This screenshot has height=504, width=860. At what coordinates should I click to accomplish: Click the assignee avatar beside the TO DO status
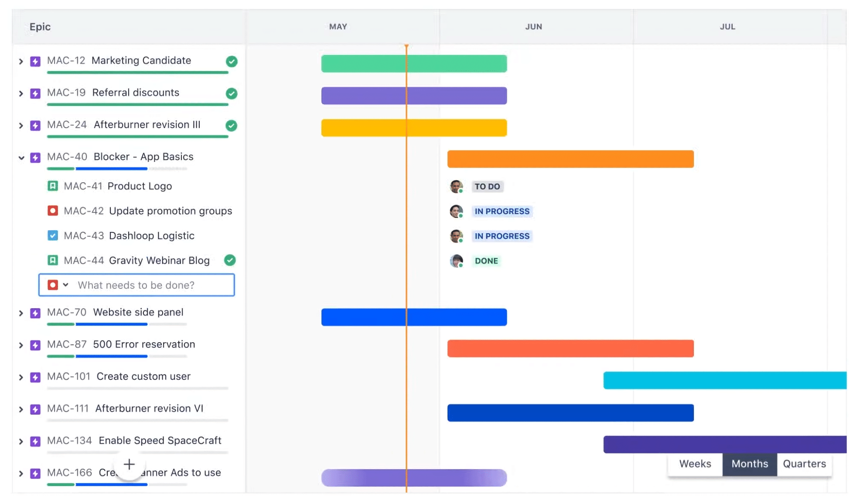(x=456, y=187)
